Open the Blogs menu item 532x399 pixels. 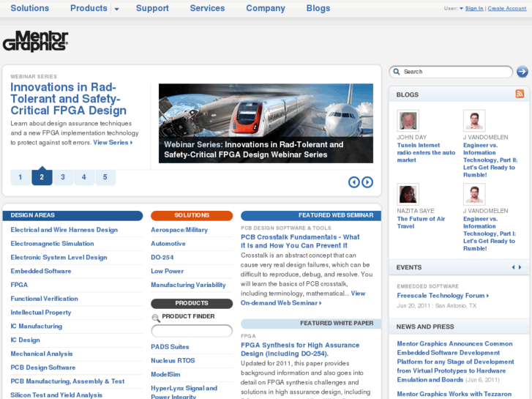(318, 8)
